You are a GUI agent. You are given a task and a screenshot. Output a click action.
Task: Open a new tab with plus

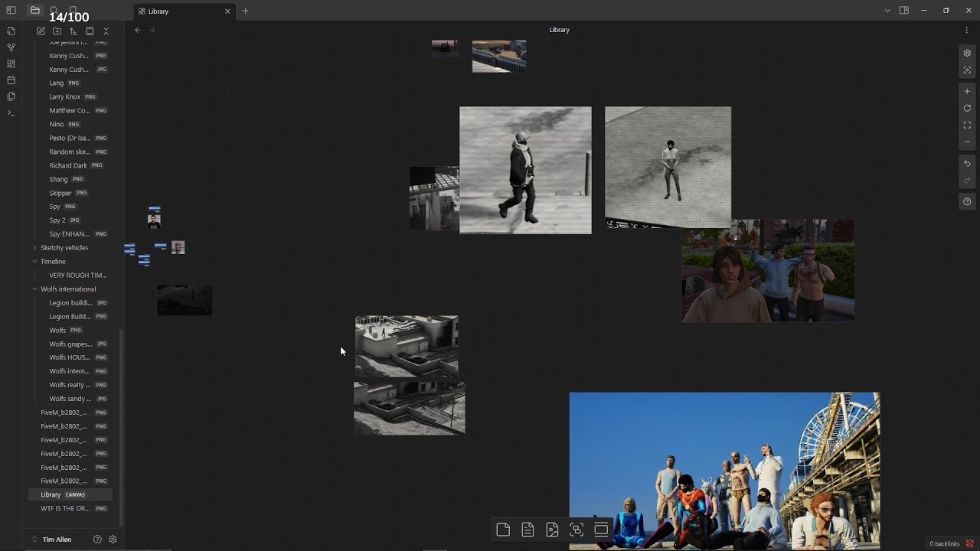tap(245, 11)
